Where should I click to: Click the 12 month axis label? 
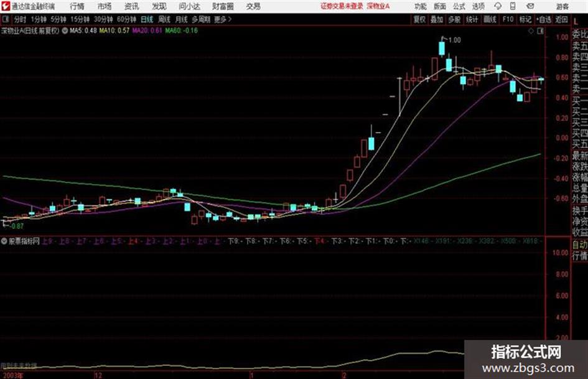coord(98,375)
